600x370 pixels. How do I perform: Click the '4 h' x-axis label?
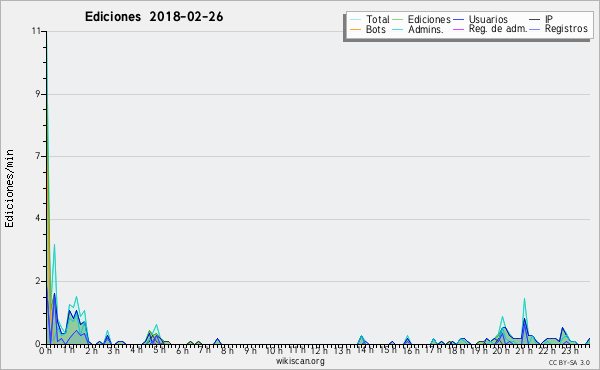pyautogui.click(x=137, y=350)
